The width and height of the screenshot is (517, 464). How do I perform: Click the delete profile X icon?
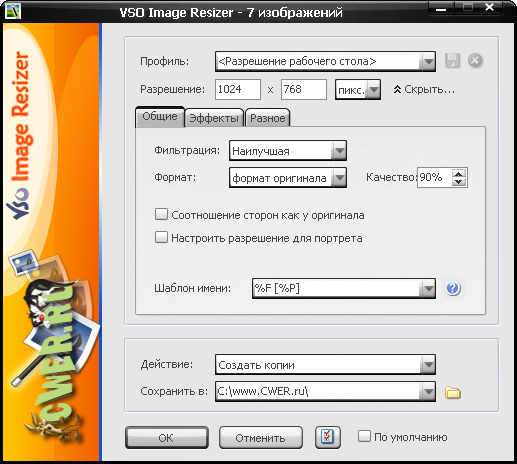[475, 61]
